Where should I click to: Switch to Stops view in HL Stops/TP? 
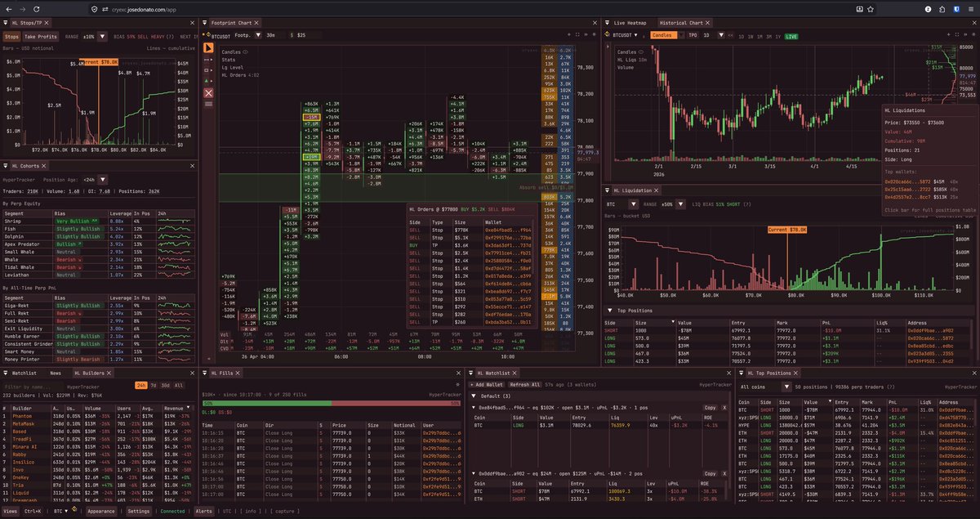(11, 37)
